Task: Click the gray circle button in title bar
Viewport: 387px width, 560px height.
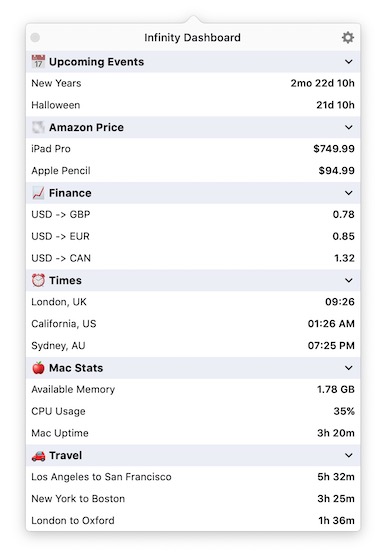Action: [35, 38]
